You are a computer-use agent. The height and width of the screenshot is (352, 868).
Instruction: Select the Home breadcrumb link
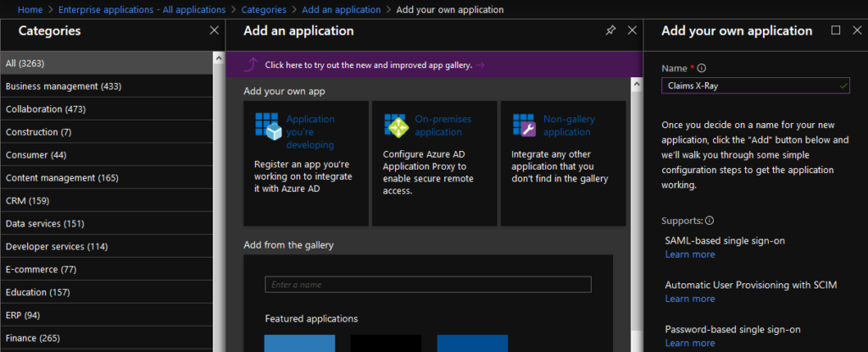pyautogui.click(x=31, y=9)
